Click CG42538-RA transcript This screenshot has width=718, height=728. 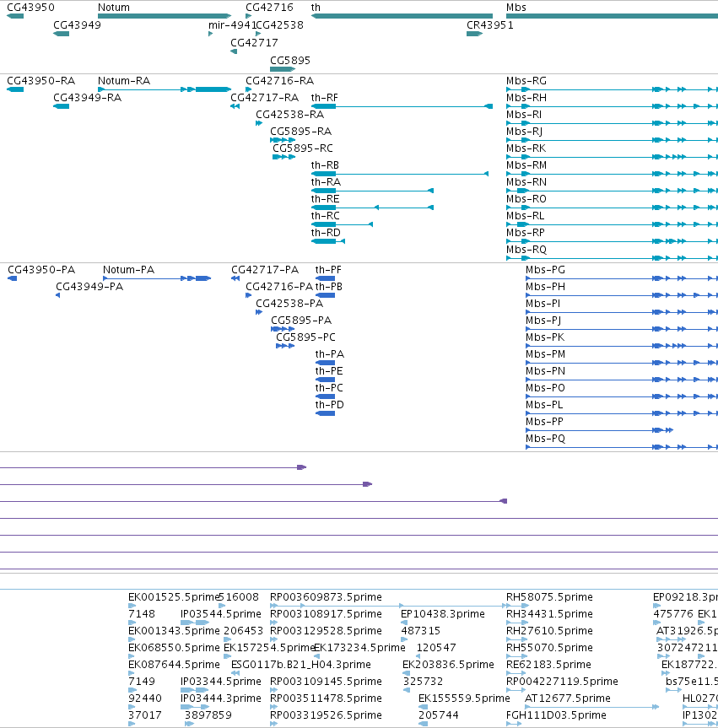pos(259,123)
